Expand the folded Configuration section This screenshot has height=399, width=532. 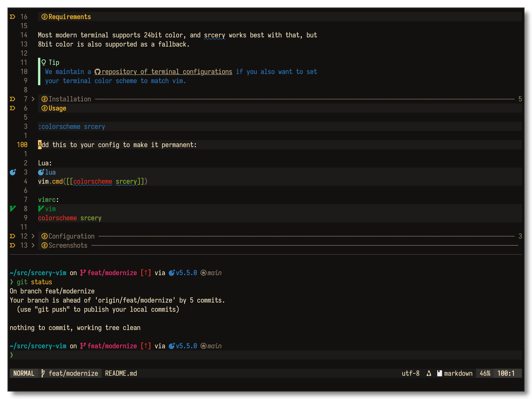33,236
